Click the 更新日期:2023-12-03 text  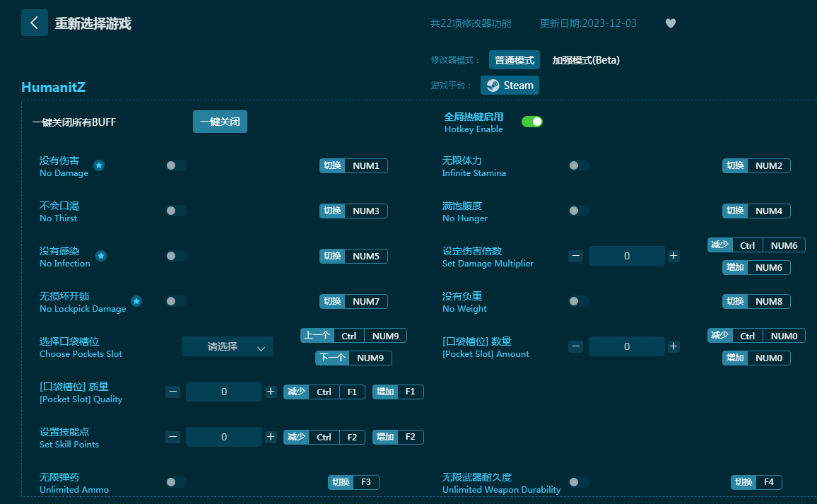(x=588, y=23)
